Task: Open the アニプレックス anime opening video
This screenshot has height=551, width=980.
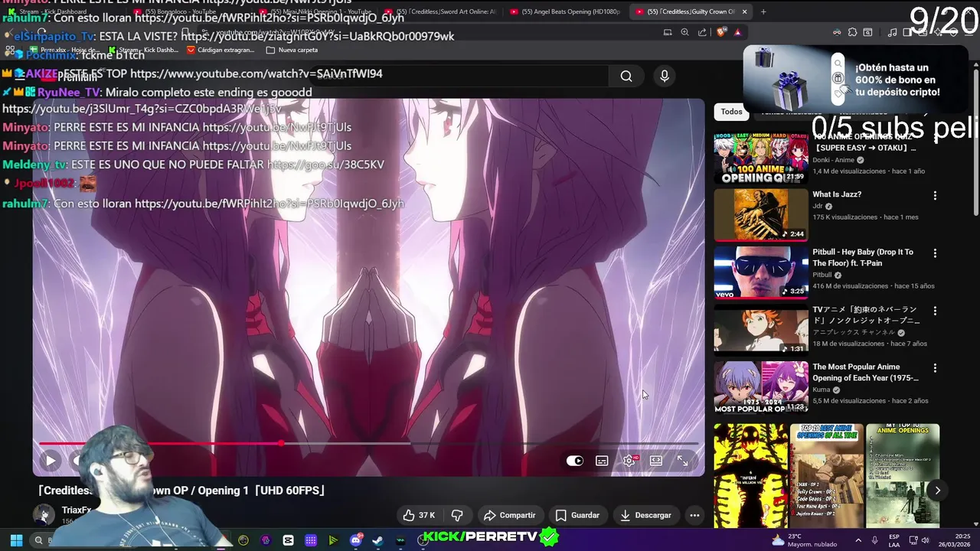Action: [761, 330]
